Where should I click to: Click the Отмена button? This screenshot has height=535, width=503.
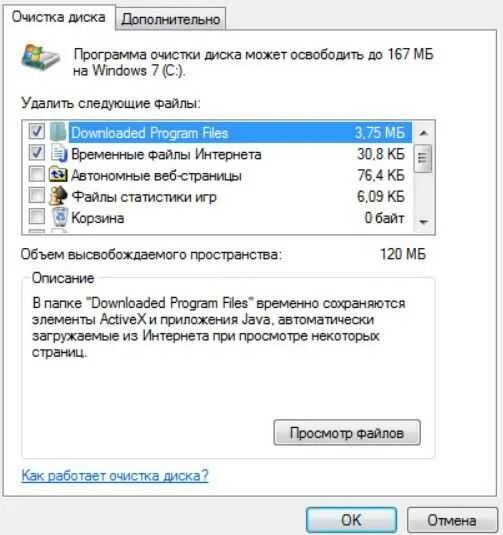coord(452,520)
